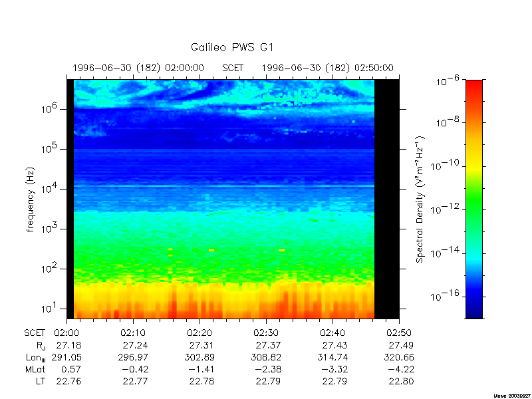Viewport: 532px width, 399px height.
Task: Click the 10^-16 colorbar tick label
Action: click(445, 296)
